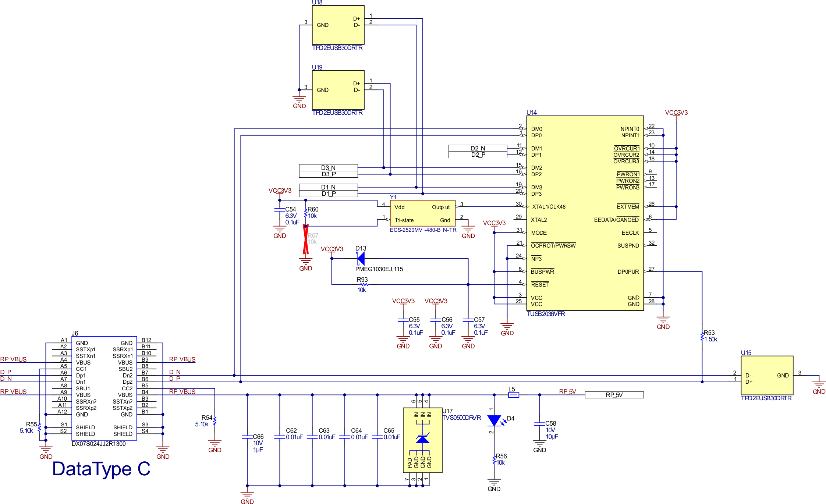Select the SUSPND pin name

628,246
